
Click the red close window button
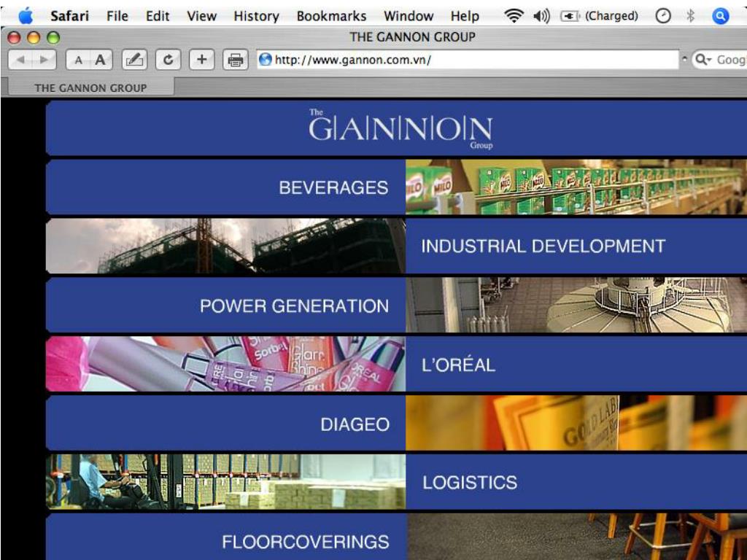pyautogui.click(x=15, y=37)
